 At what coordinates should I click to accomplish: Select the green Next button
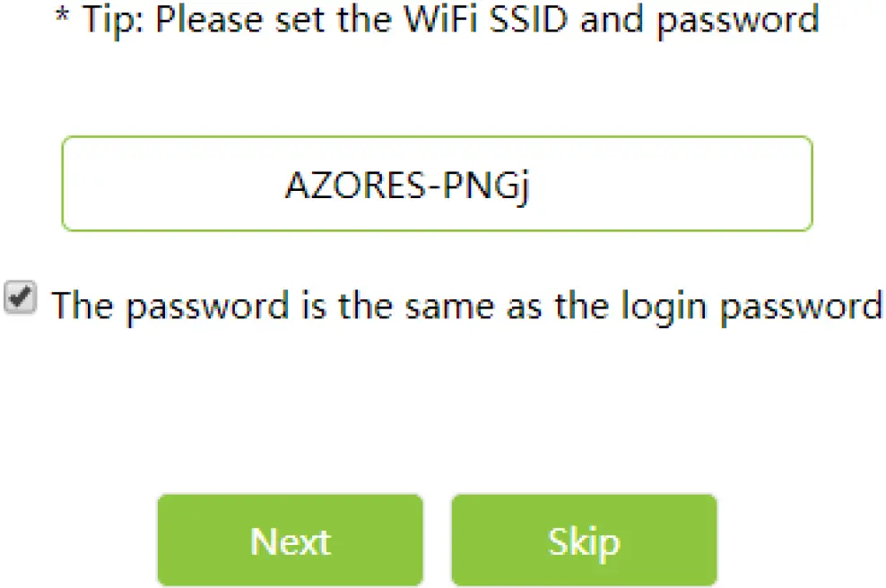[290, 540]
